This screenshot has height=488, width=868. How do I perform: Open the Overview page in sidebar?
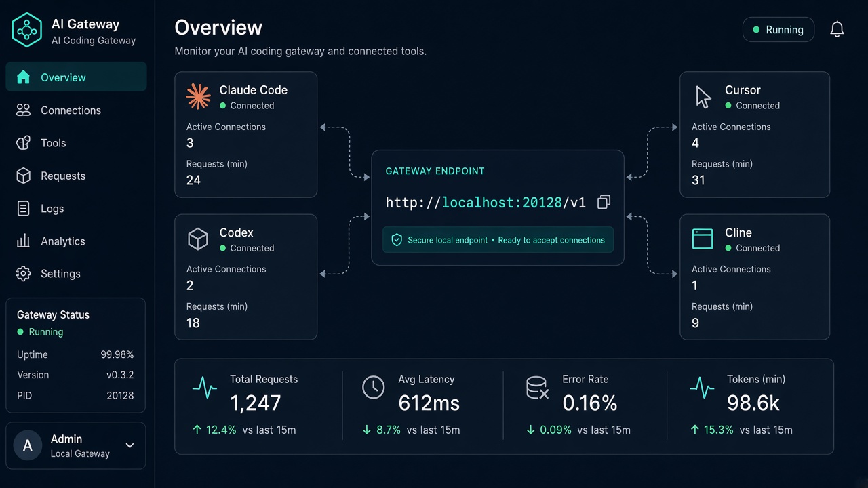pyautogui.click(x=76, y=77)
